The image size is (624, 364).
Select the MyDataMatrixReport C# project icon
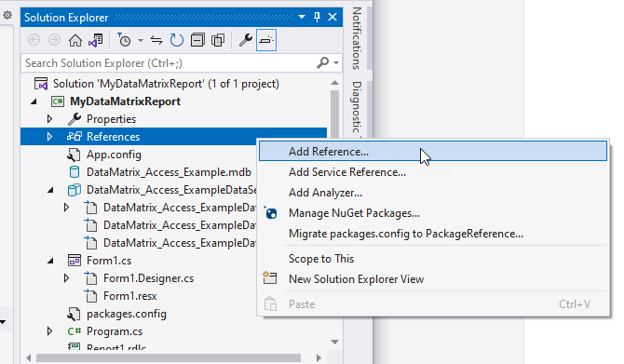58,101
